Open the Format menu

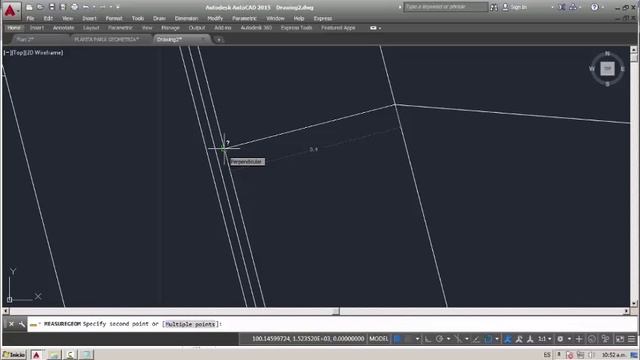click(x=114, y=18)
